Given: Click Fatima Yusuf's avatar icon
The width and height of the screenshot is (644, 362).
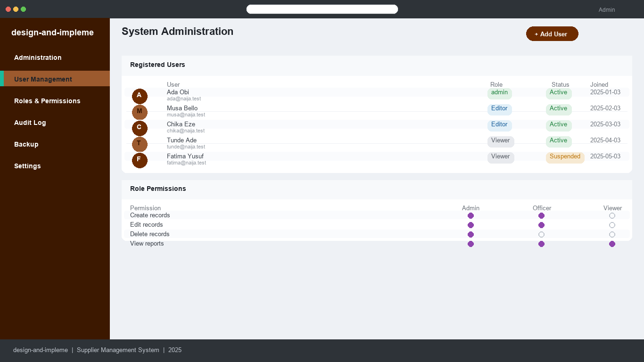Looking at the screenshot, I should (x=140, y=160).
